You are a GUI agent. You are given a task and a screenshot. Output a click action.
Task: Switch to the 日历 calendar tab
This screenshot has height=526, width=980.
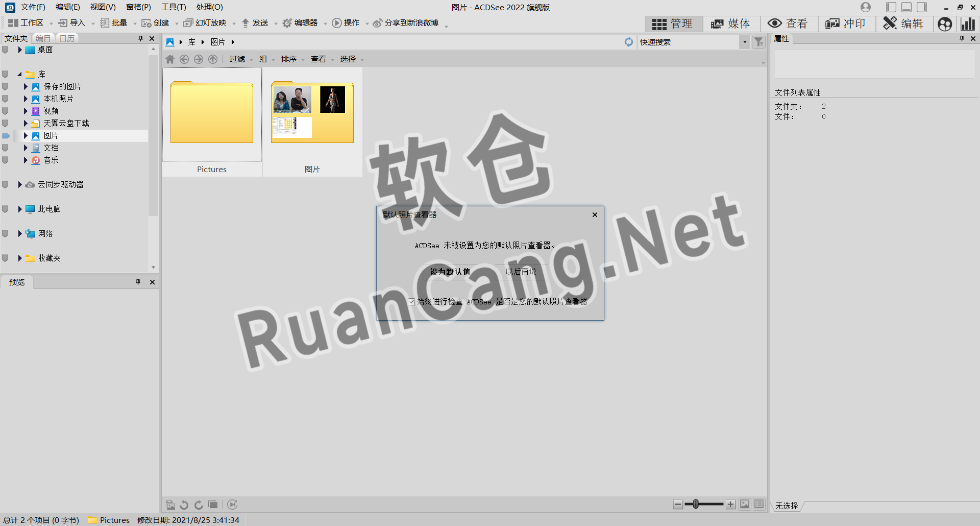[x=67, y=38]
